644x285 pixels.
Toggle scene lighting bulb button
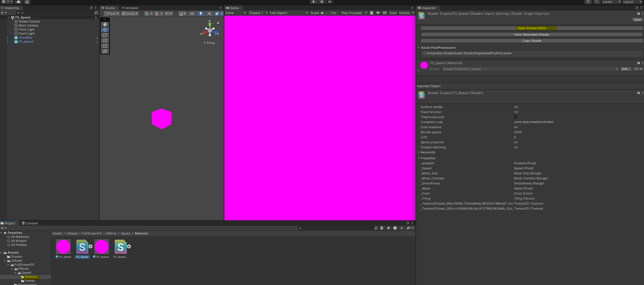click(x=200, y=13)
